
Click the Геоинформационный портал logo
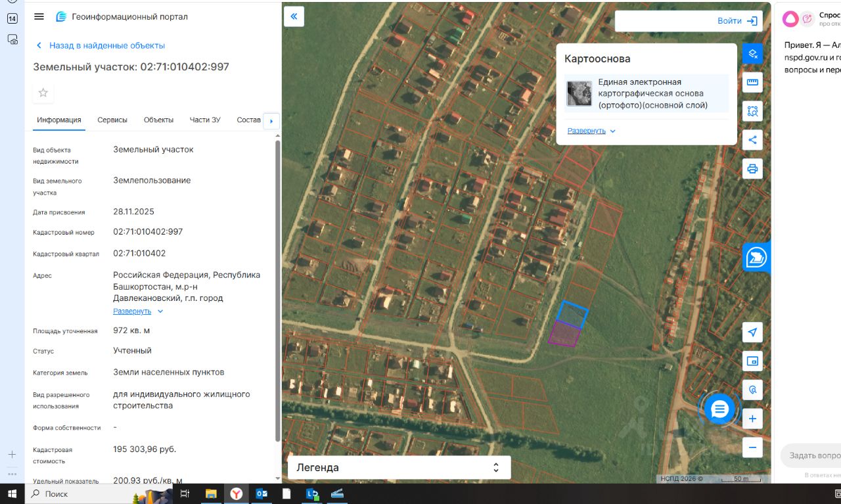point(122,16)
